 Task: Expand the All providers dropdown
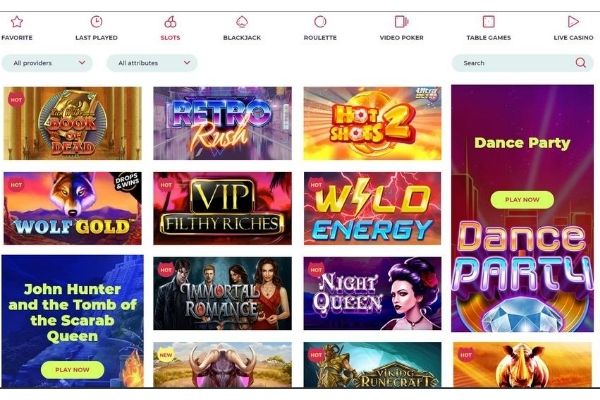pos(47,63)
